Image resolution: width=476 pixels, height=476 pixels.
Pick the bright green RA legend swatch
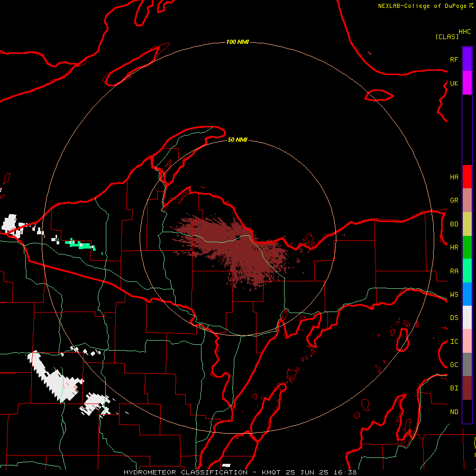point(467,271)
